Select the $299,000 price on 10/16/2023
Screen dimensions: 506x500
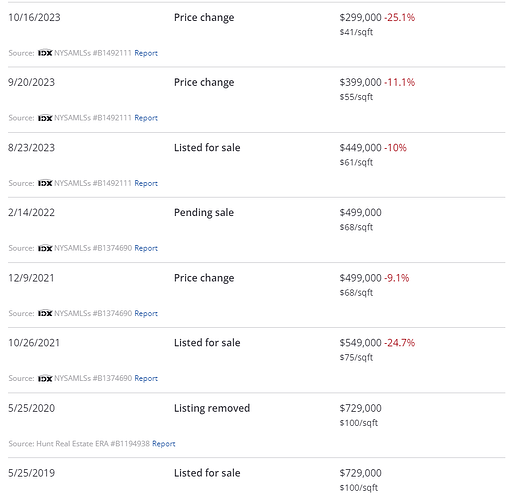pos(360,17)
